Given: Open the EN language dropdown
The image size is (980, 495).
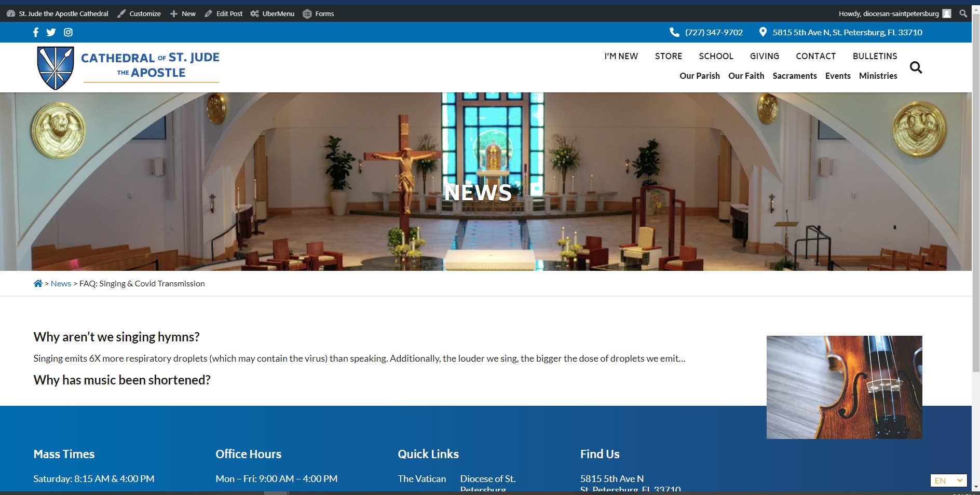Looking at the screenshot, I should (x=948, y=480).
